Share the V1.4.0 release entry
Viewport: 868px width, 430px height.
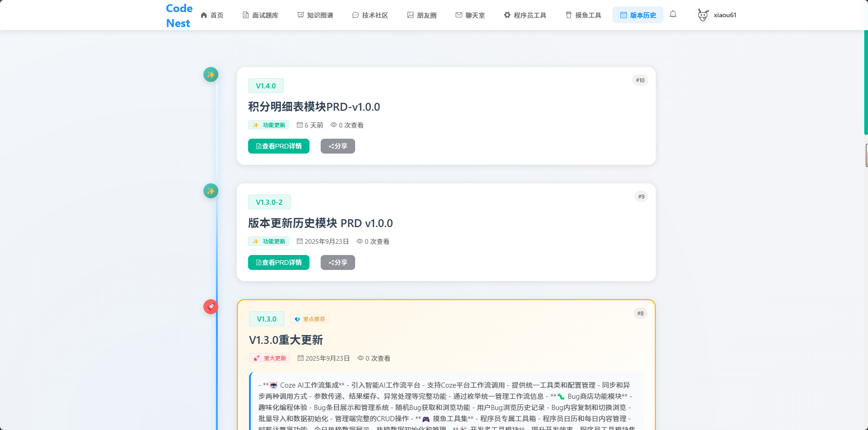pos(337,146)
